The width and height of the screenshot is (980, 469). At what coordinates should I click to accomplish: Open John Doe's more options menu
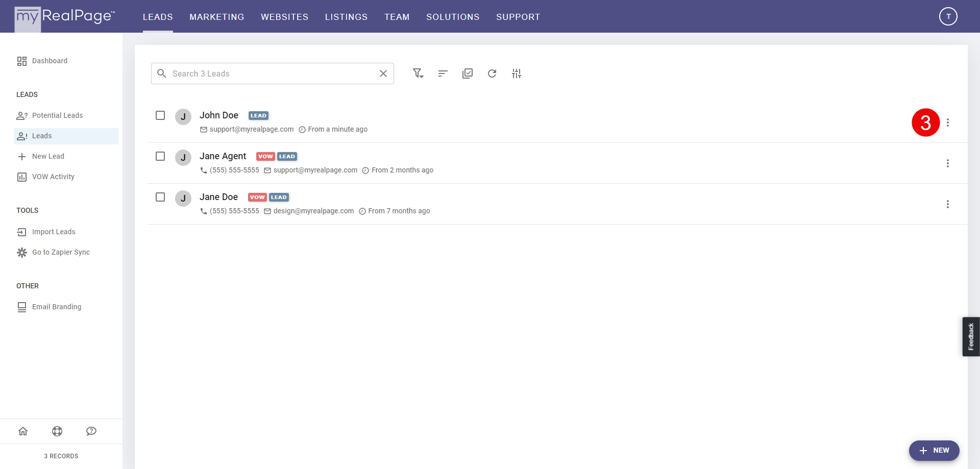[948, 122]
